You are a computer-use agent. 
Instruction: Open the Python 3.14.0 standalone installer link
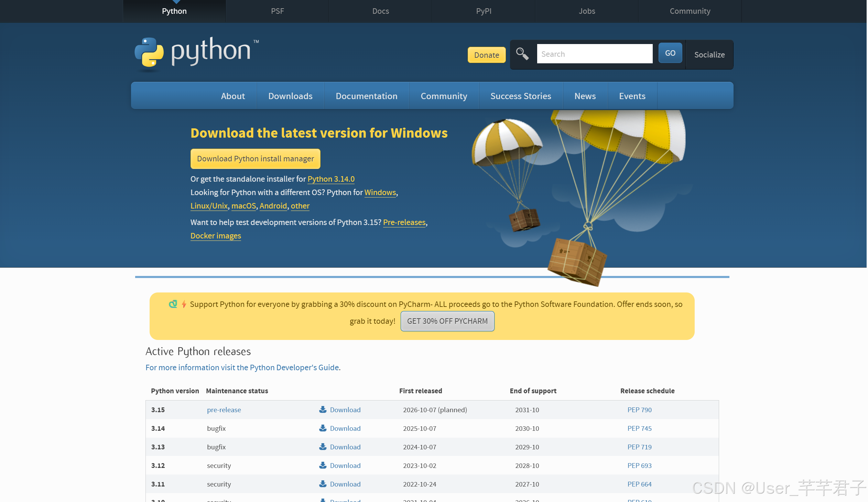click(331, 179)
